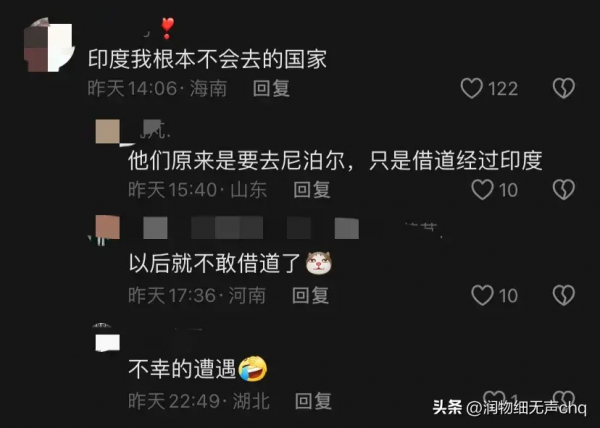
Task: Dislike the 湖北 reply with broken heart
Action: point(564,398)
